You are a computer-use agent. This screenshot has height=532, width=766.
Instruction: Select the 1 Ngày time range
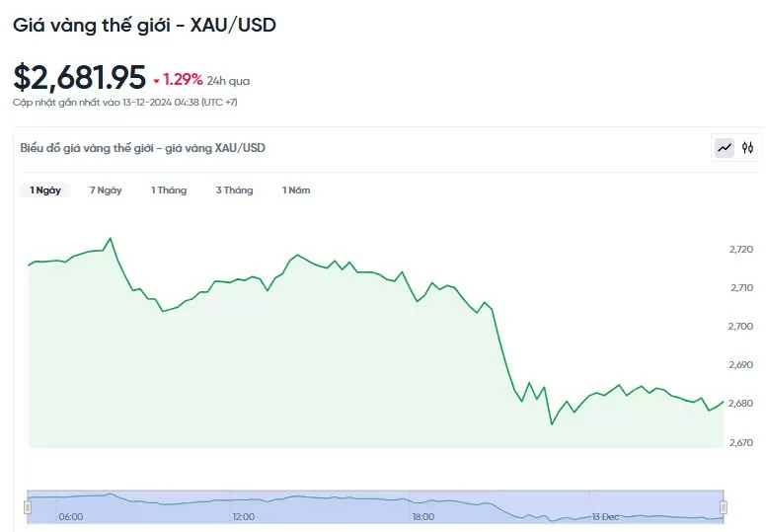(x=44, y=190)
